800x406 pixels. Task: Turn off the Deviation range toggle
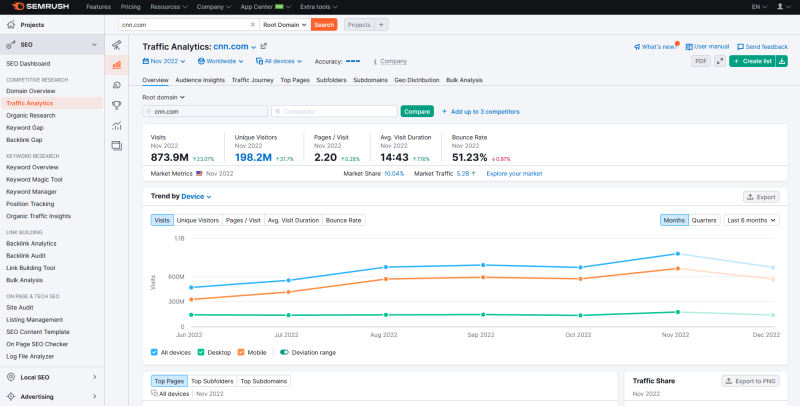click(284, 352)
